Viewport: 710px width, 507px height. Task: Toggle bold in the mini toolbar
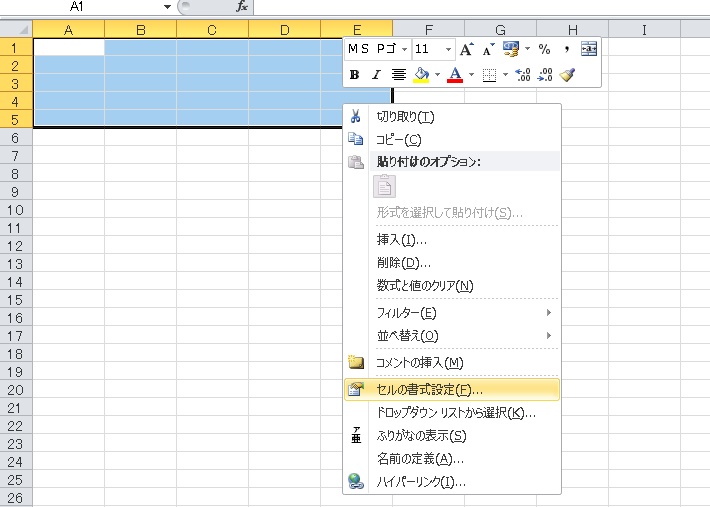355,74
